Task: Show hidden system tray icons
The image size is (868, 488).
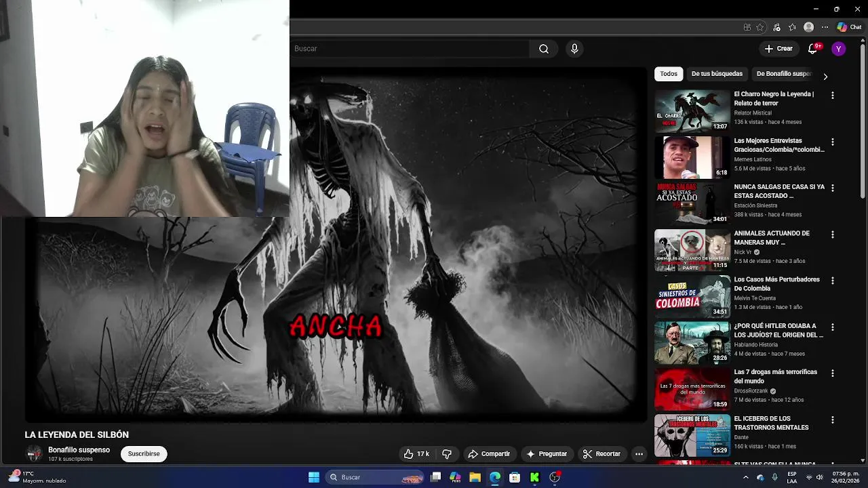Action: pos(745,477)
